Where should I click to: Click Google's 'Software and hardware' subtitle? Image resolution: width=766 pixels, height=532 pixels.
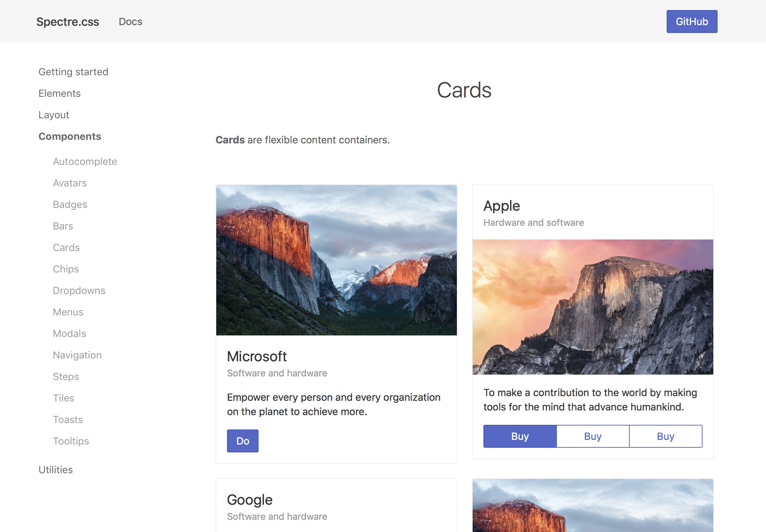pos(277,517)
